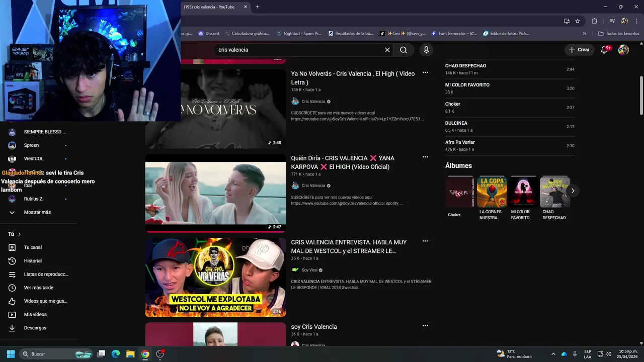Open YouTube notifications bell
644x362 pixels.
[605, 50]
